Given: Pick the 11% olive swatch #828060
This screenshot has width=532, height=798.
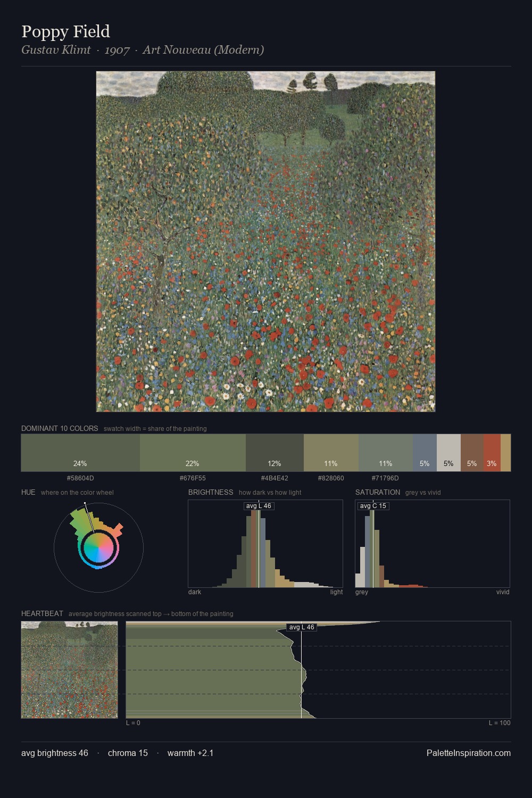Looking at the screenshot, I should click(x=331, y=453).
